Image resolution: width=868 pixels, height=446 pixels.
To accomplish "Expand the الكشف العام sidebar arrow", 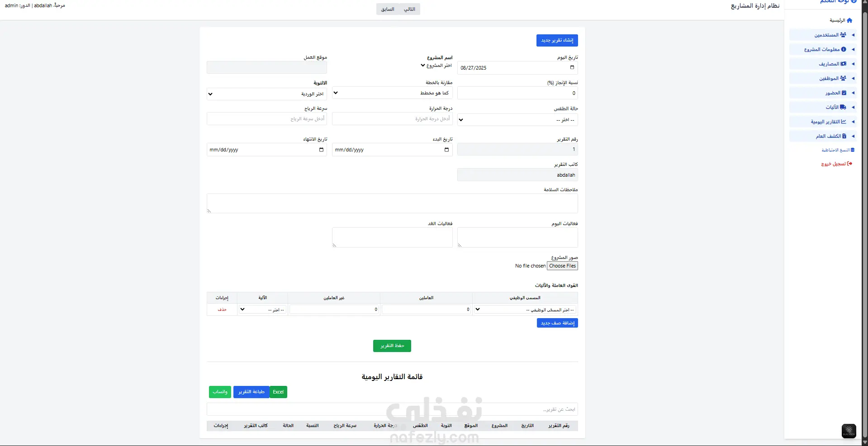I will (853, 136).
